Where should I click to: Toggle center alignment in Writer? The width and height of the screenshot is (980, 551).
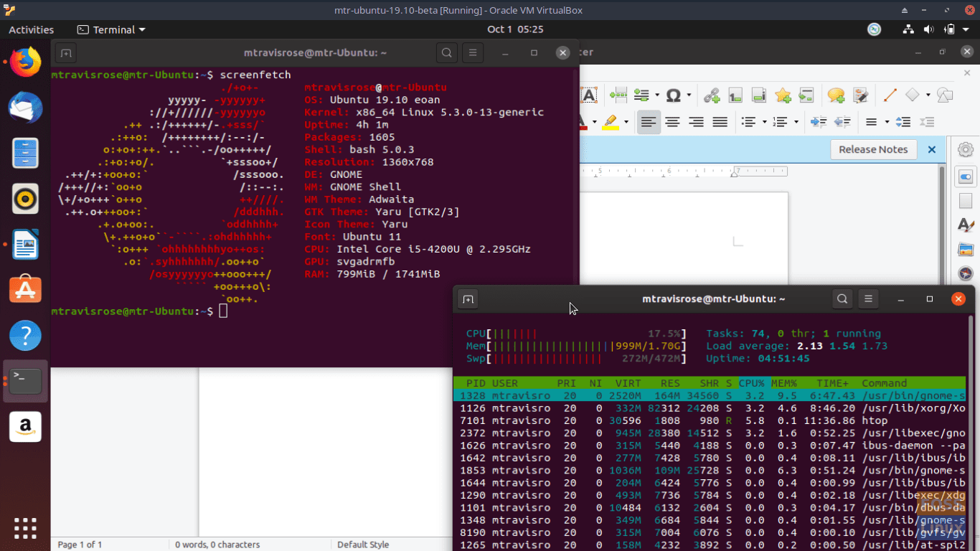tap(672, 122)
